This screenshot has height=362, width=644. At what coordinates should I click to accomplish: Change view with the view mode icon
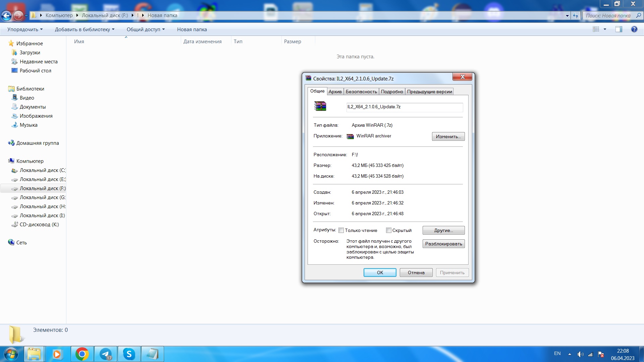pos(596,29)
